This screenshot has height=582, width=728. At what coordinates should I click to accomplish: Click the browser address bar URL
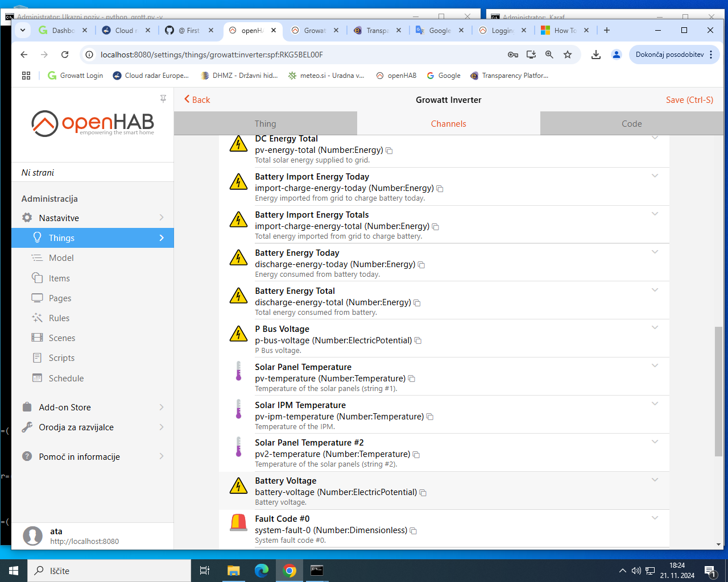(212, 55)
